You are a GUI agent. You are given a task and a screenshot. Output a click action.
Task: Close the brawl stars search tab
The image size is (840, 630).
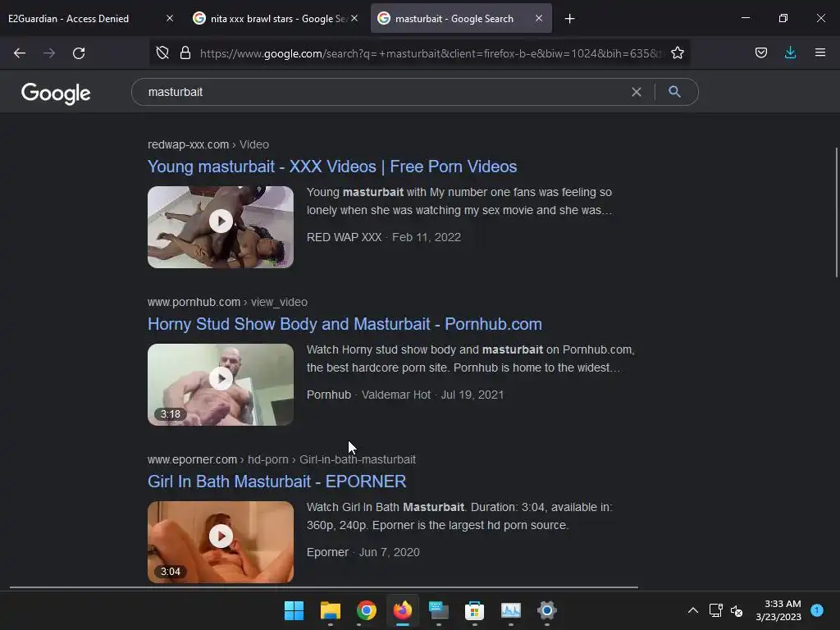(354, 18)
